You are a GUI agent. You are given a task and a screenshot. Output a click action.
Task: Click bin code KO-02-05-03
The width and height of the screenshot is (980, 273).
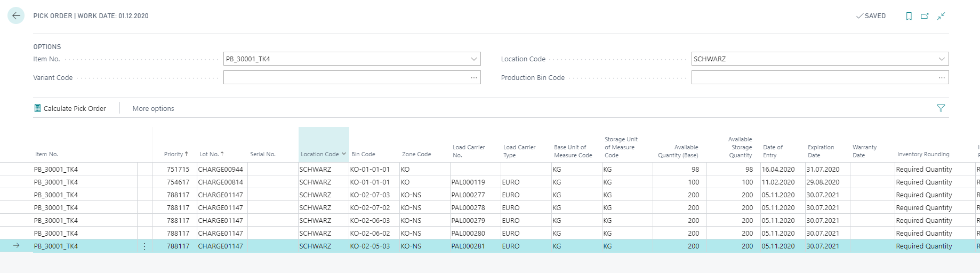(370, 246)
